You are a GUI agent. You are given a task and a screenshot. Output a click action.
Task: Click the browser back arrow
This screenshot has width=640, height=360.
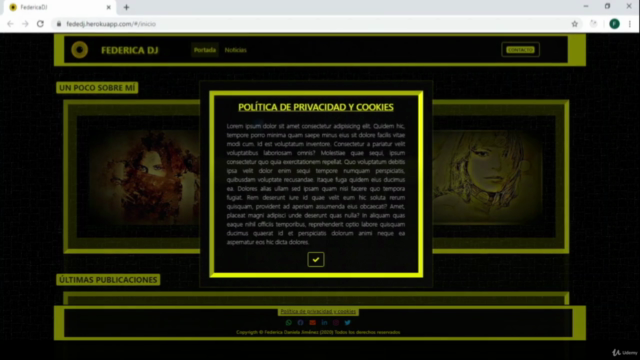[10, 24]
